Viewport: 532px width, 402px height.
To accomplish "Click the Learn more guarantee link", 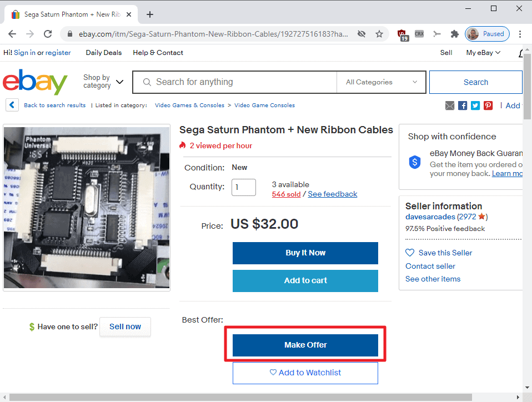I will (507, 174).
